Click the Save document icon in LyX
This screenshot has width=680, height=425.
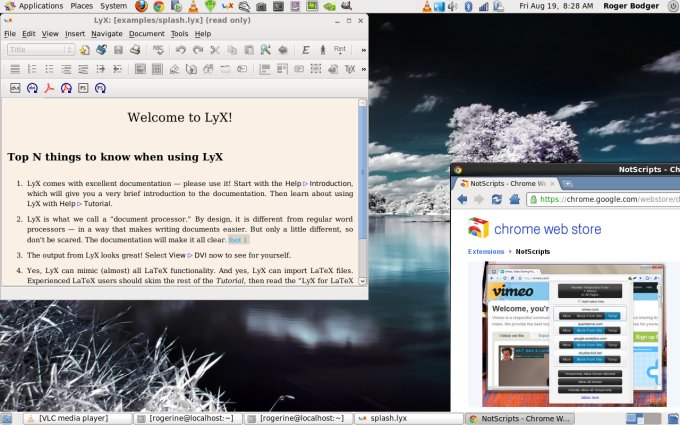click(x=118, y=49)
